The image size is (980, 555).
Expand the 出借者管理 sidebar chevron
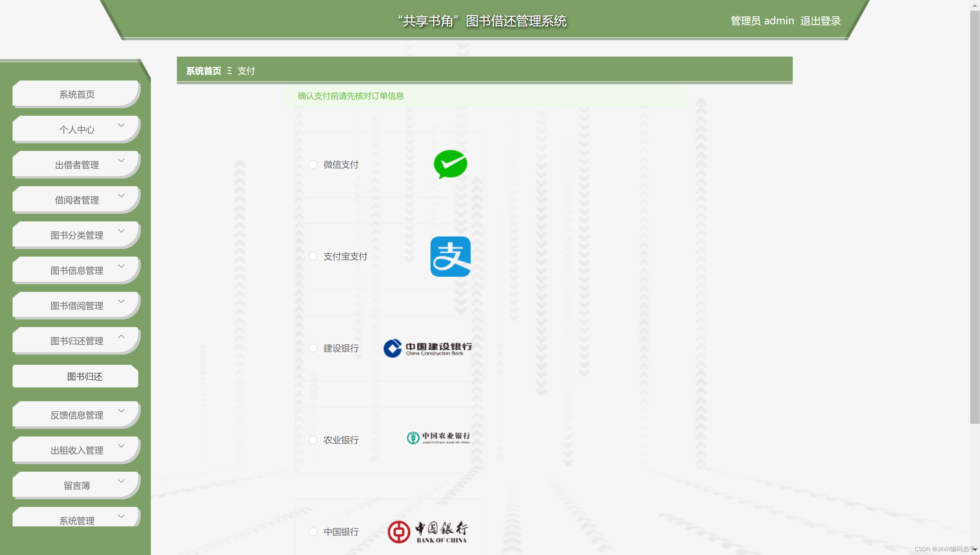121,160
